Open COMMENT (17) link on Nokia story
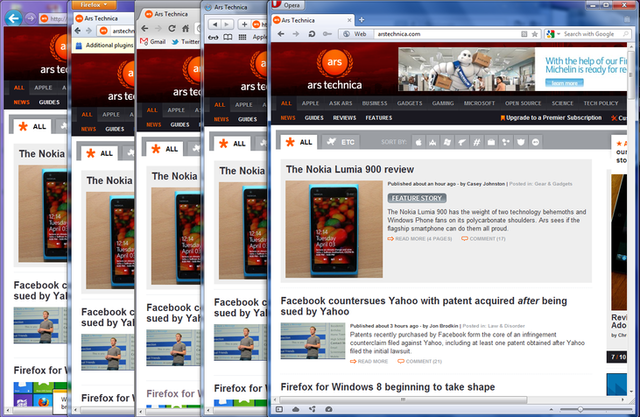The height and width of the screenshot is (417, 640). (483, 239)
